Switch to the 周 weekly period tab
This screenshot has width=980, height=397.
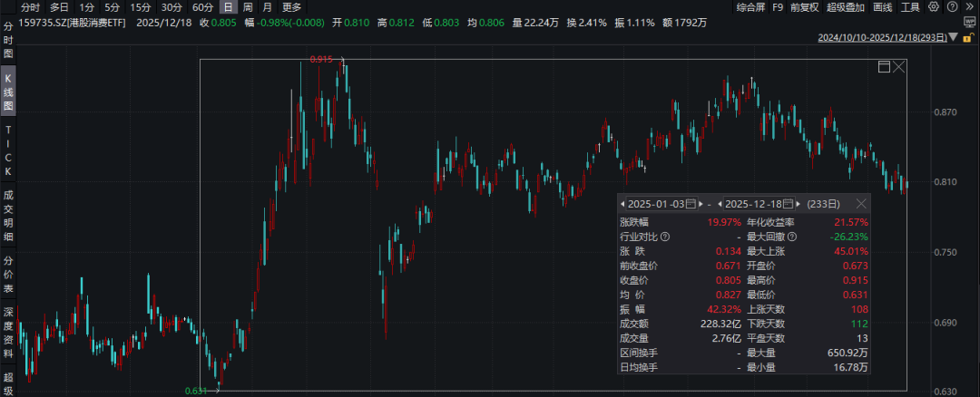[x=248, y=6]
